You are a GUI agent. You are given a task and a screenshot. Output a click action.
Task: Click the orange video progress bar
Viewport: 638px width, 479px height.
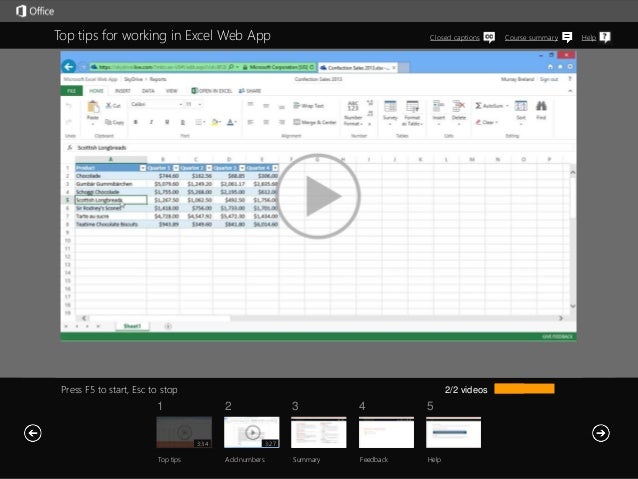coord(524,389)
